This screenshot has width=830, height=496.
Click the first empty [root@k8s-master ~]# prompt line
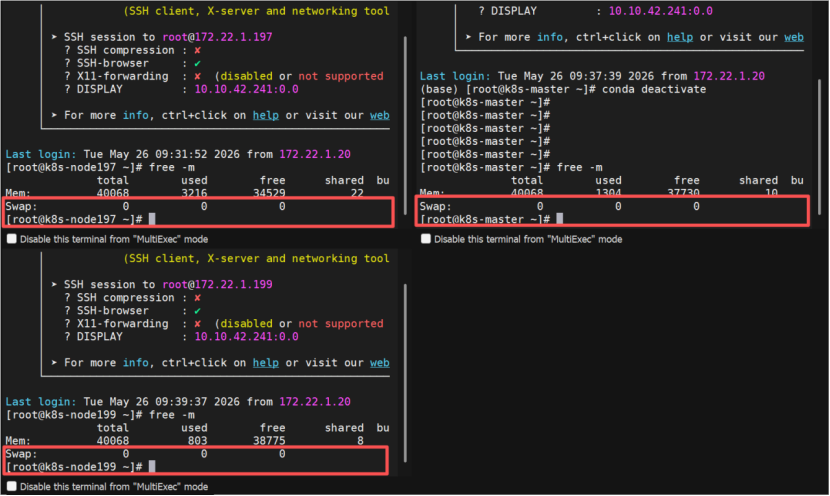485,102
